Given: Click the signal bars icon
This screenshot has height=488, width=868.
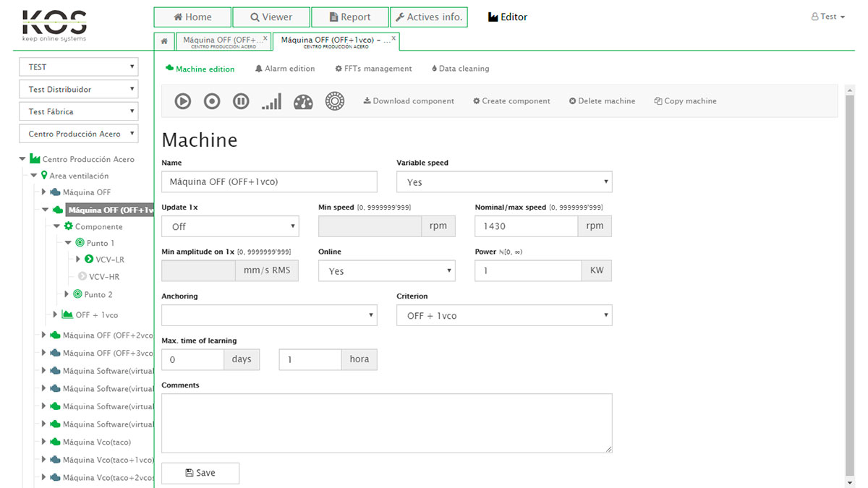Looking at the screenshot, I should coord(271,102).
